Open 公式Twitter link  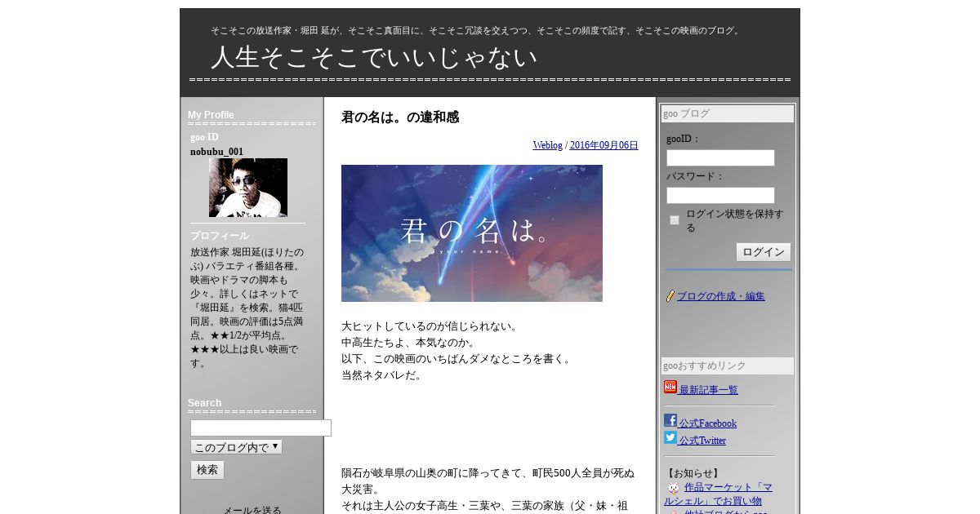point(702,441)
